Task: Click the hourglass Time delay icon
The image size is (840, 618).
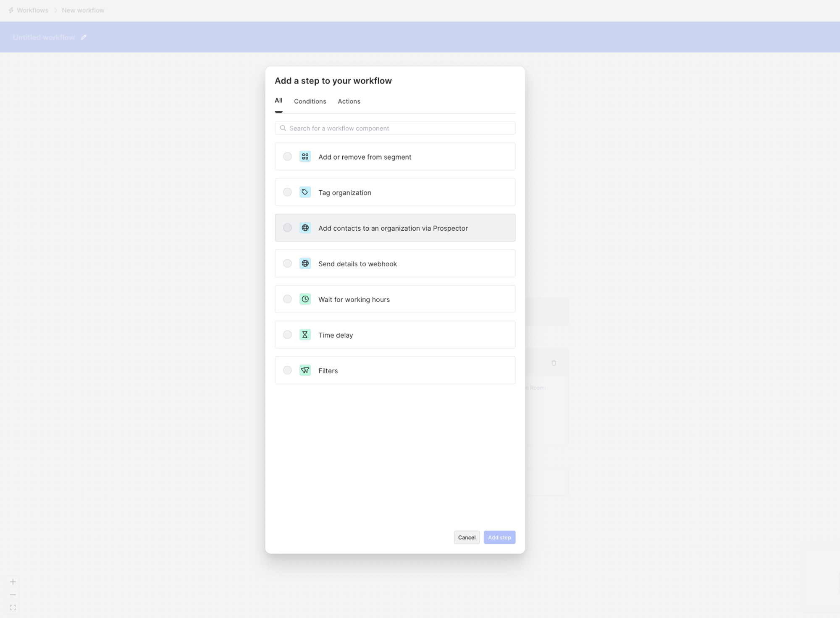Action: coord(305,335)
